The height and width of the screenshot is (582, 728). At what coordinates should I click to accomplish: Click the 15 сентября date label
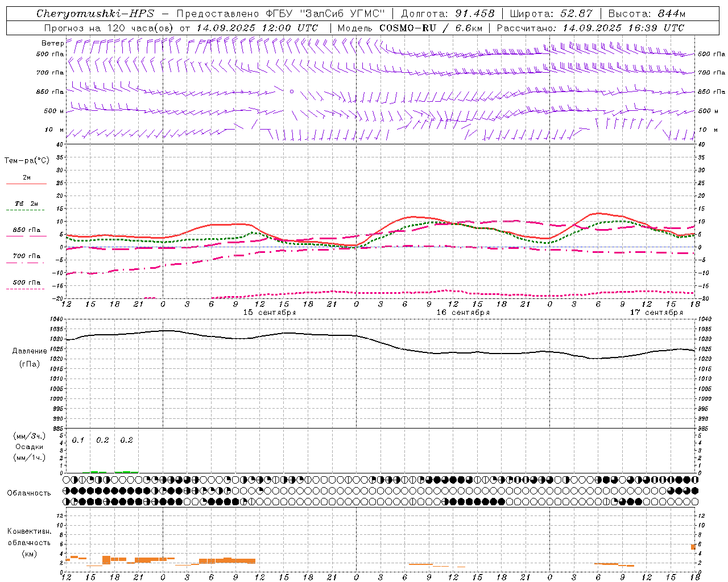(270, 313)
